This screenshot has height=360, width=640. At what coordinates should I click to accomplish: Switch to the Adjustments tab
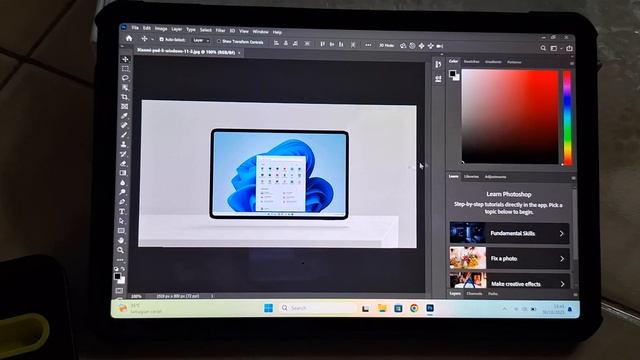[x=496, y=177]
